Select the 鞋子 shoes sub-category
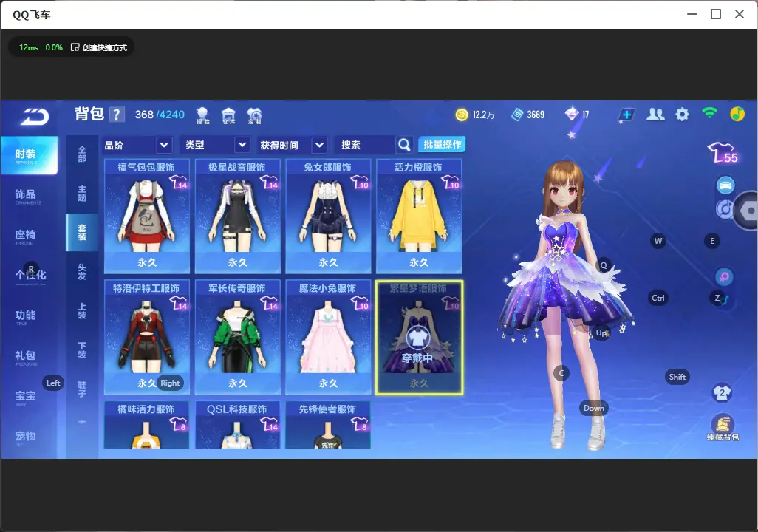Image resolution: width=758 pixels, height=532 pixels. [82, 389]
